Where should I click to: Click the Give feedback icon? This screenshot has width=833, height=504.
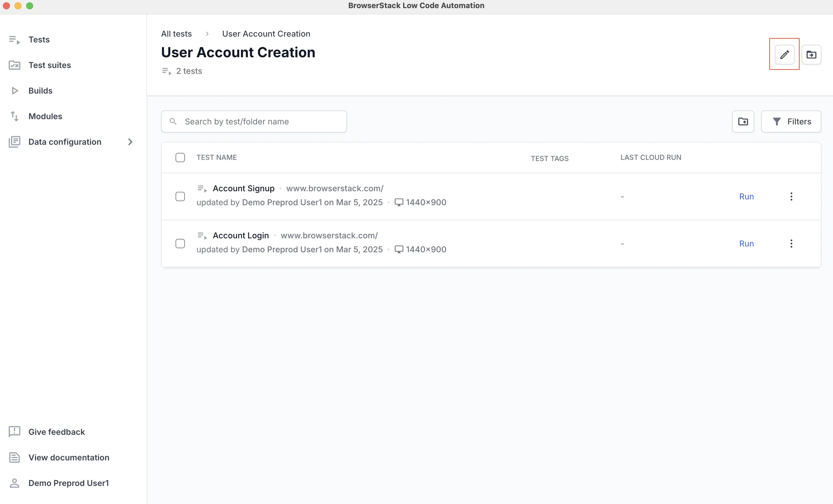14,432
